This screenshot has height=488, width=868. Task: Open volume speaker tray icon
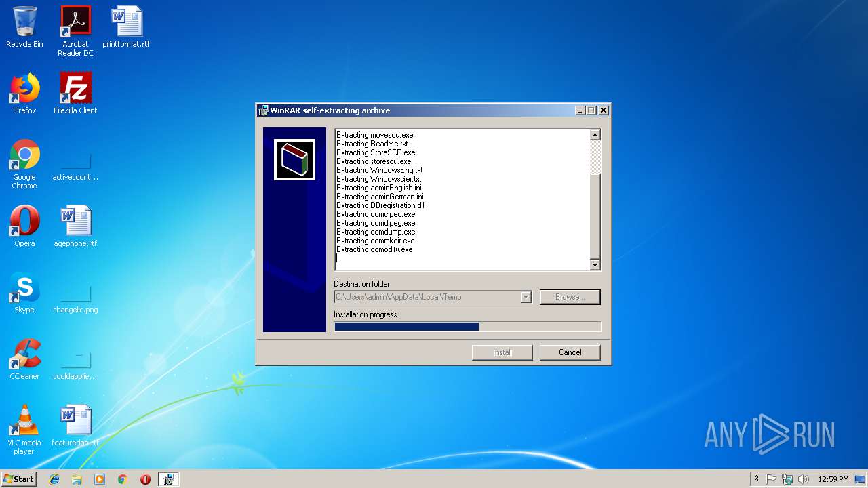[804, 479]
